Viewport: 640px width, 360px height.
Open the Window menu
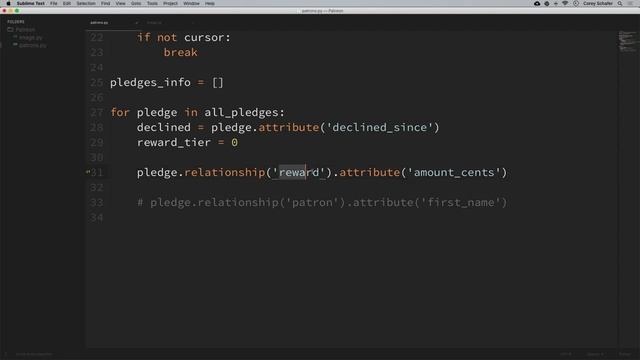(x=191, y=3)
